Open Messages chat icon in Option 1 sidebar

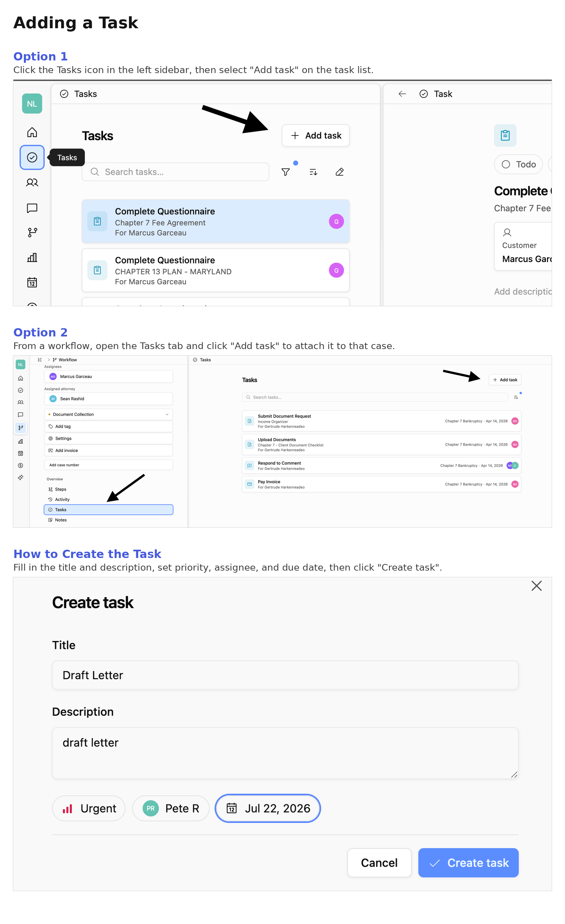[32, 208]
